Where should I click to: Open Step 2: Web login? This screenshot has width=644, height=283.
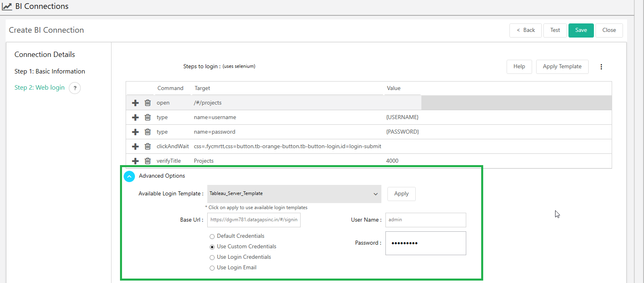[40, 88]
